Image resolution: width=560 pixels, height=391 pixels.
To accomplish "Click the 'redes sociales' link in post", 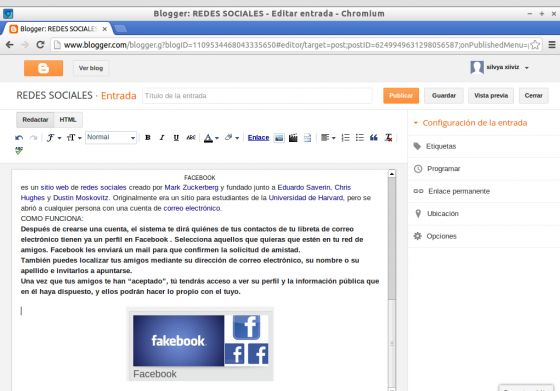I will [103, 187].
